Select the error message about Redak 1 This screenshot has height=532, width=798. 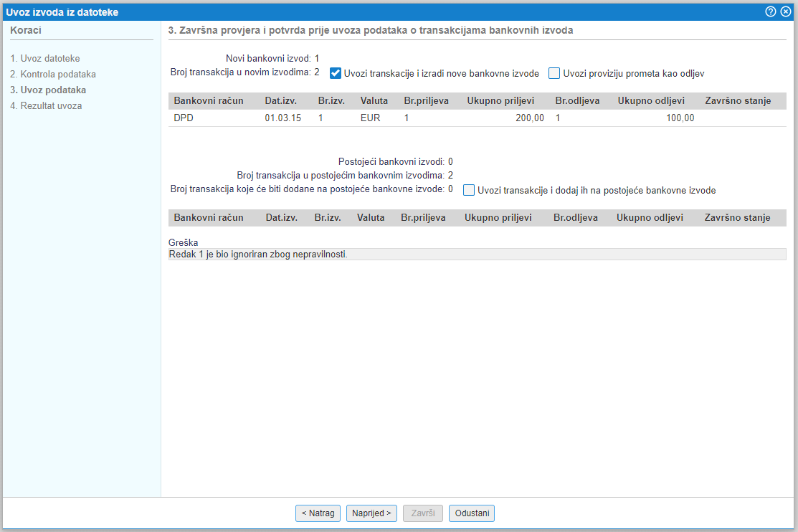(258, 255)
